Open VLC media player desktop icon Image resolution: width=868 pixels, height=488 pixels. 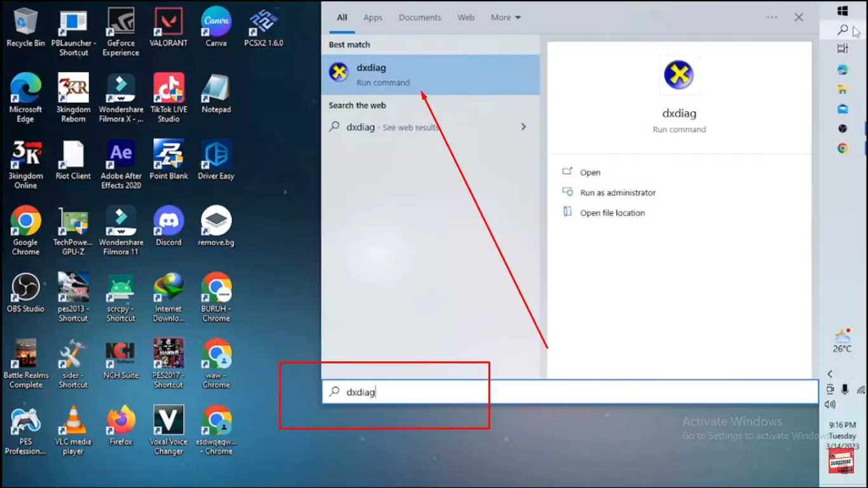pyautogui.click(x=73, y=430)
